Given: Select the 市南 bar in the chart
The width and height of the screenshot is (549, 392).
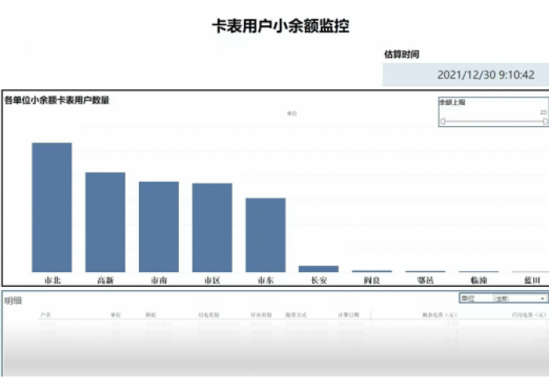Looking at the screenshot, I should tap(158, 227).
